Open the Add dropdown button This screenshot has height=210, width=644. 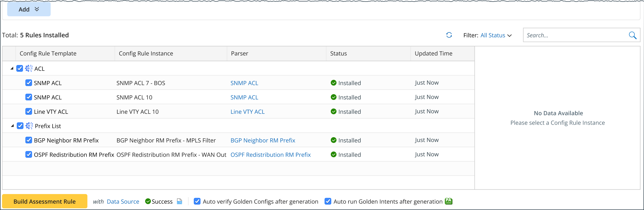click(x=29, y=9)
